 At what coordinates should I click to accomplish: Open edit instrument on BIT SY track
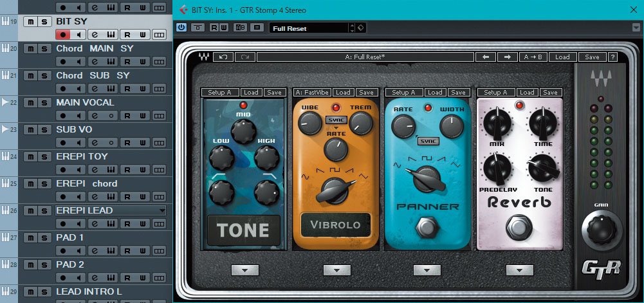pos(95,35)
